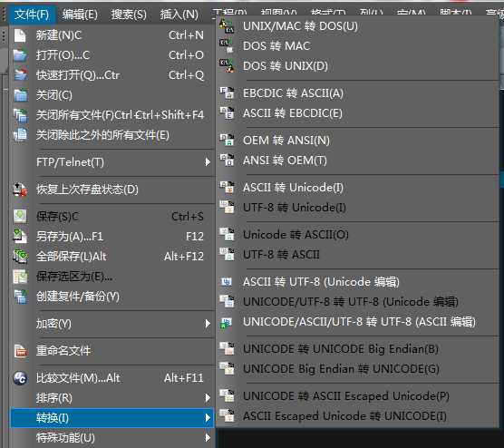Select 恢复上次存盘状态(D) entry
This screenshot has height=448, width=504.
pos(112,190)
